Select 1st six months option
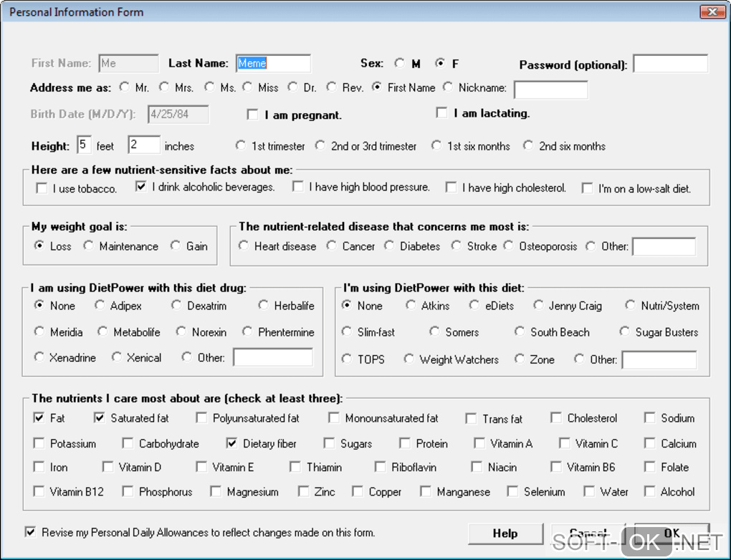Viewport: 731px width, 560px height. (436, 146)
